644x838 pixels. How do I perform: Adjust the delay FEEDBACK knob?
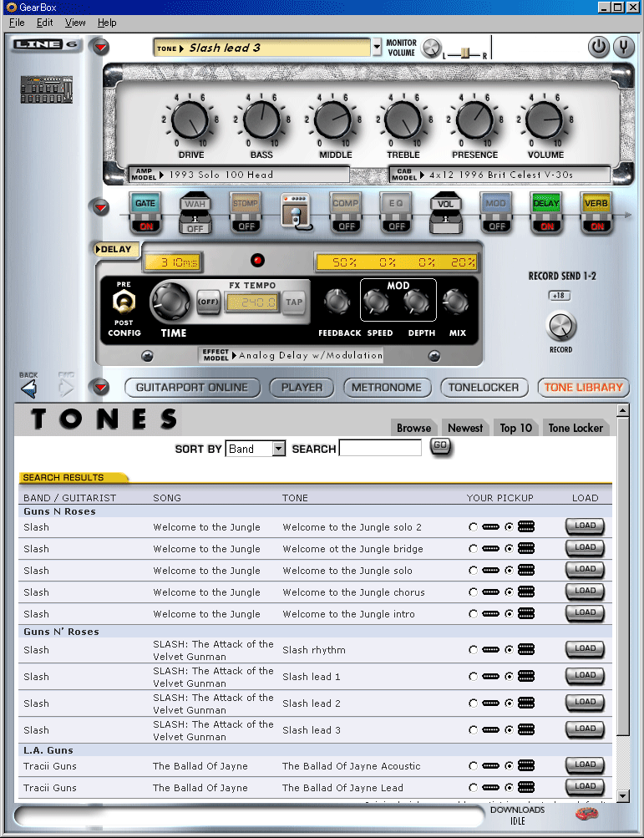point(337,302)
